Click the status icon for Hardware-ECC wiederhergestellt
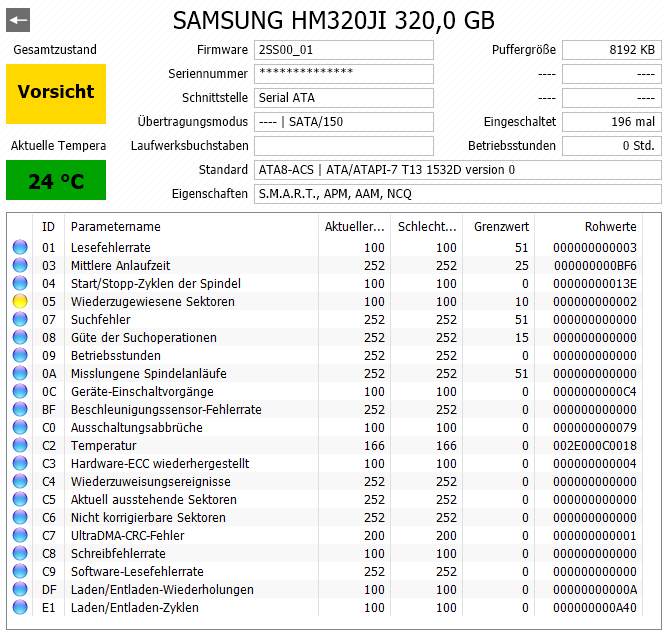The width and height of the screenshot is (665, 631). coord(20,463)
